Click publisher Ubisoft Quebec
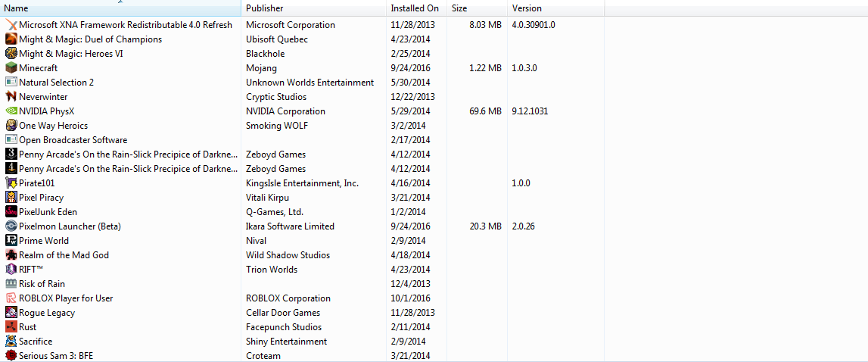The image size is (868, 362). point(277,39)
